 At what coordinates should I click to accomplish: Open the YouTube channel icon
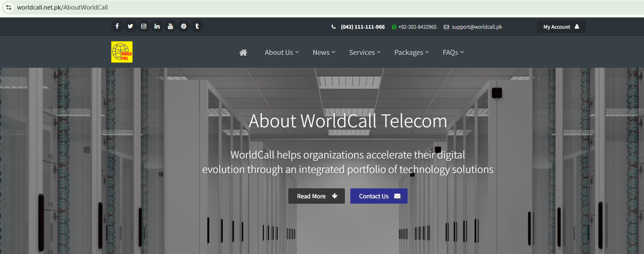click(170, 27)
